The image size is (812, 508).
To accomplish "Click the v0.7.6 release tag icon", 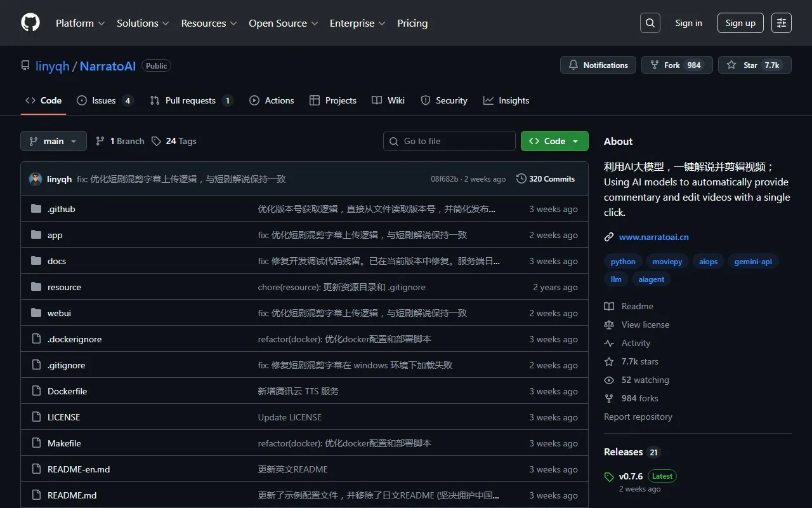I will click(x=610, y=477).
